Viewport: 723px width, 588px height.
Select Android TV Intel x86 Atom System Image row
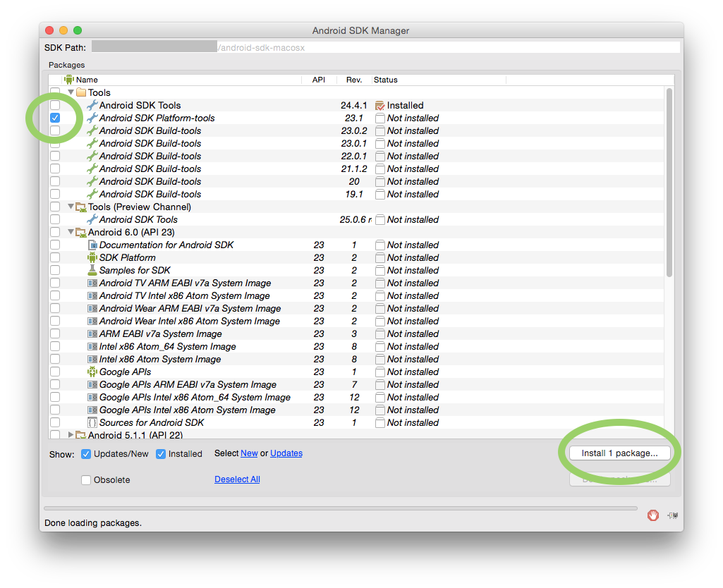(357, 296)
